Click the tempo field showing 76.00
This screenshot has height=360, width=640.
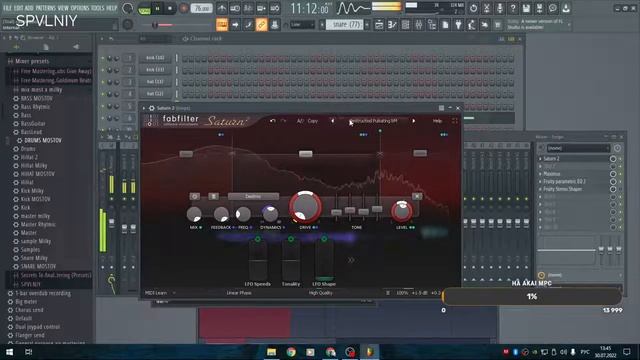(202, 8)
